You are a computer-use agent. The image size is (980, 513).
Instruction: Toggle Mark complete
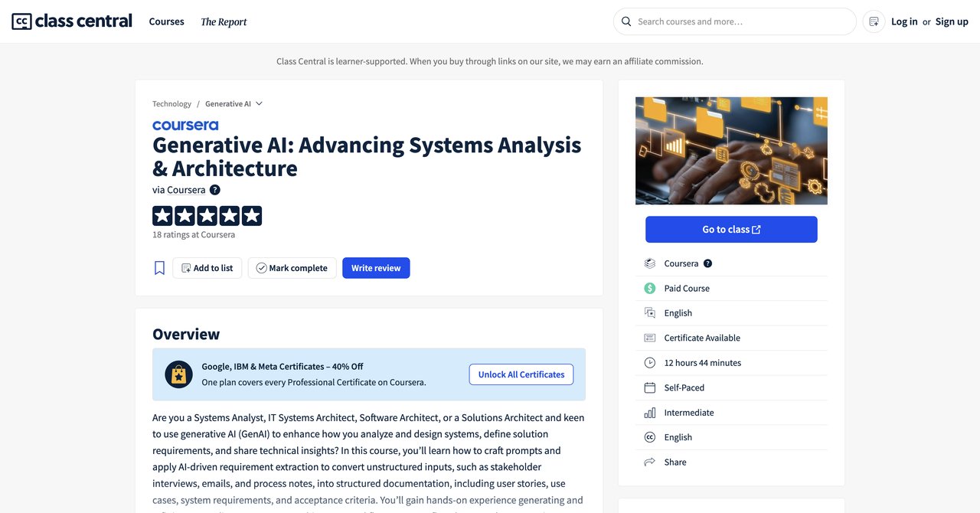pyautogui.click(x=292, y=268)
